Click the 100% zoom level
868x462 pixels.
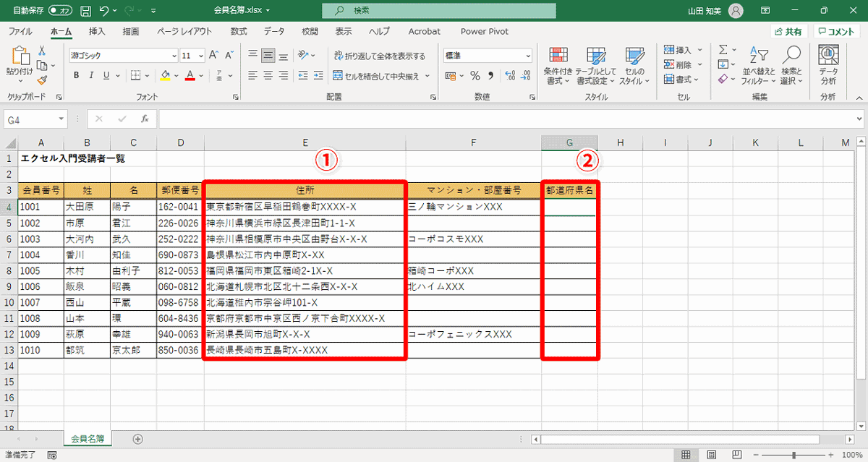(x=854, y=455)
